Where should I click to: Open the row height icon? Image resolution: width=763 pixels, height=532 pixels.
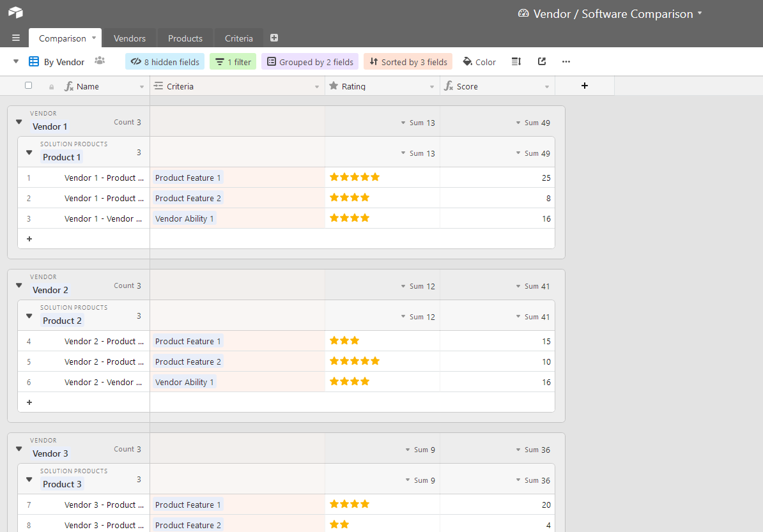pos(516,62)
